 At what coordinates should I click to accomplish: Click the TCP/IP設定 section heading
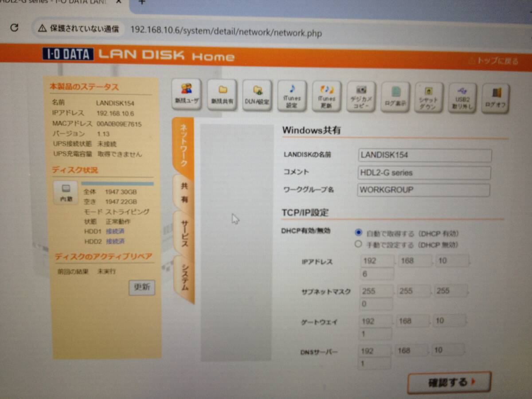coord(305,212)
